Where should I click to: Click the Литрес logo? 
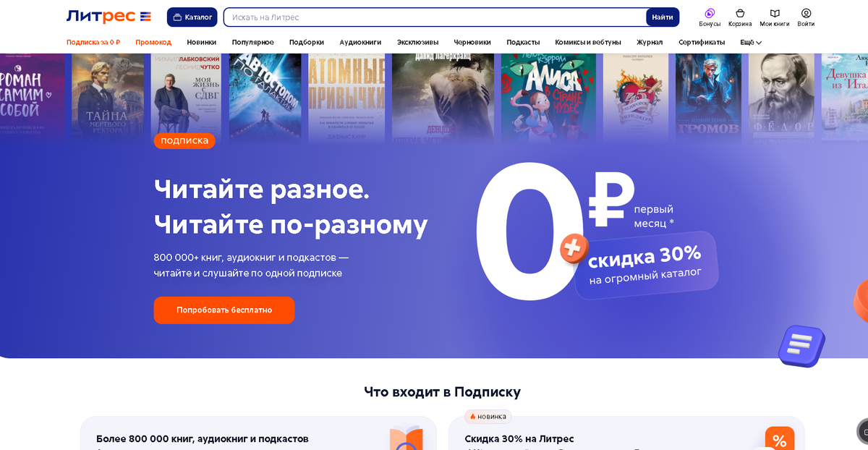click(x=109, y=17)
